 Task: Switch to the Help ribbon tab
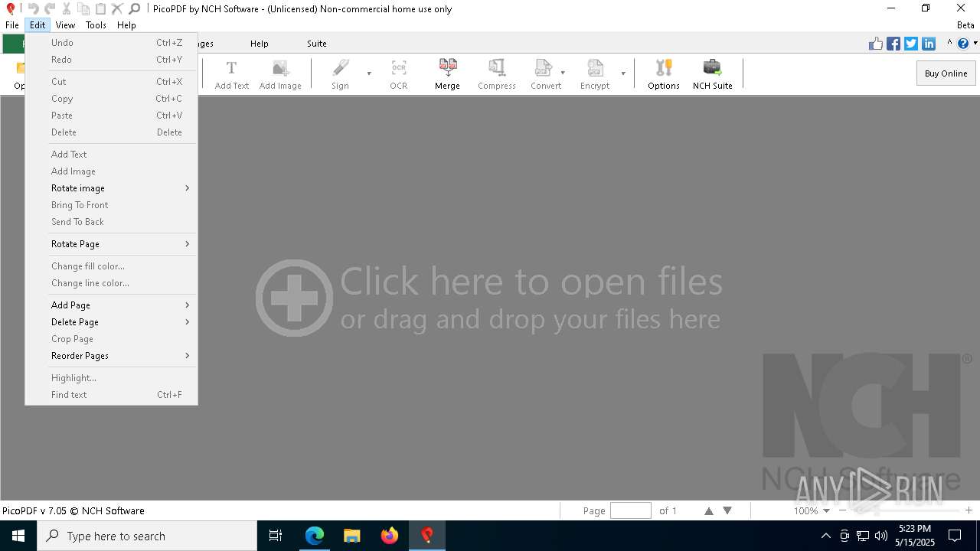pos(260,44)
